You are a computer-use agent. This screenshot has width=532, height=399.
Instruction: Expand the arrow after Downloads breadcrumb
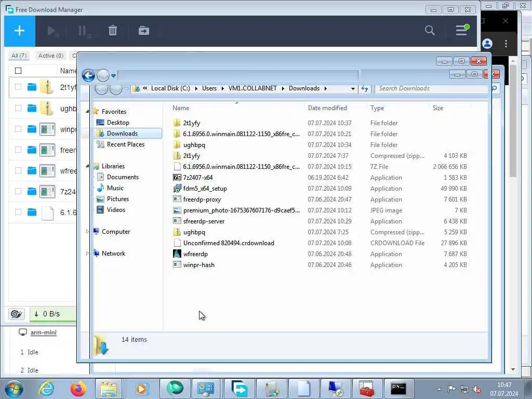click(325, 88)
